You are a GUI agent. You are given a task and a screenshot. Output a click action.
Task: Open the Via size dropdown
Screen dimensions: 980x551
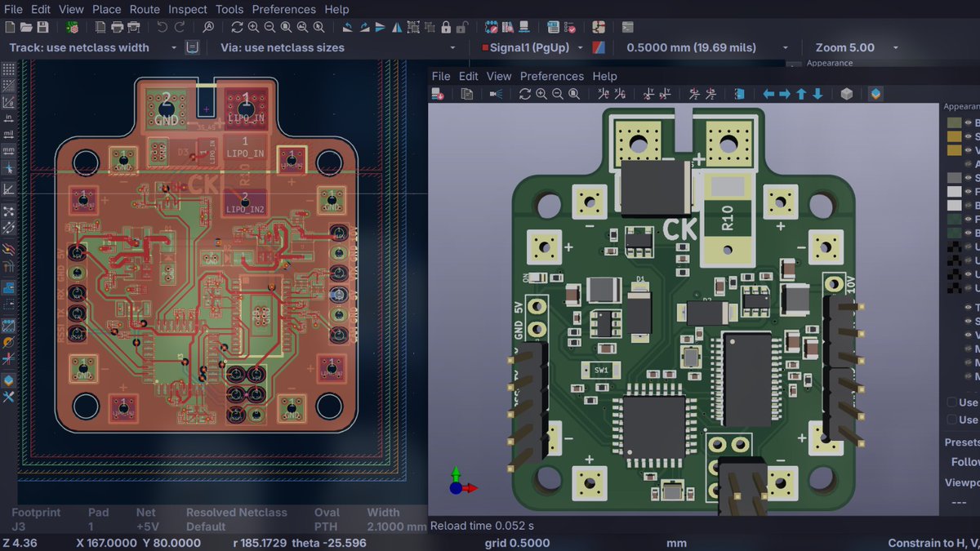click(x=338, y=47)
